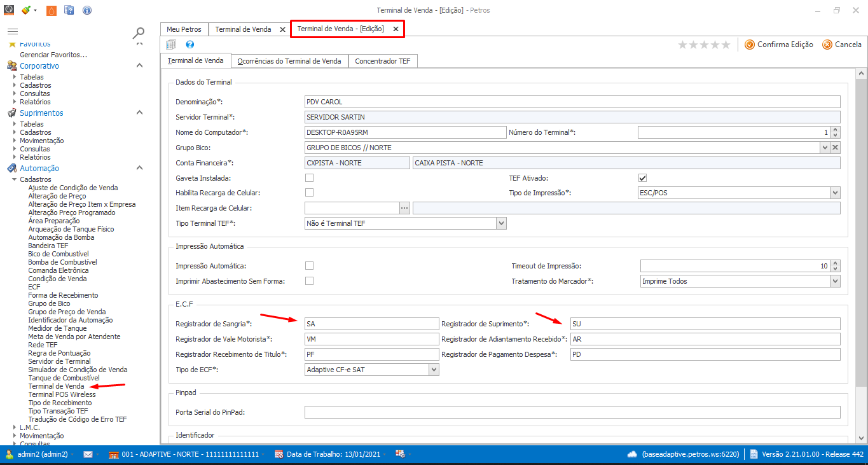The image size is (868, 465).
Task: Open the mail envelope in status bar
Action: (x=88, y=454)
